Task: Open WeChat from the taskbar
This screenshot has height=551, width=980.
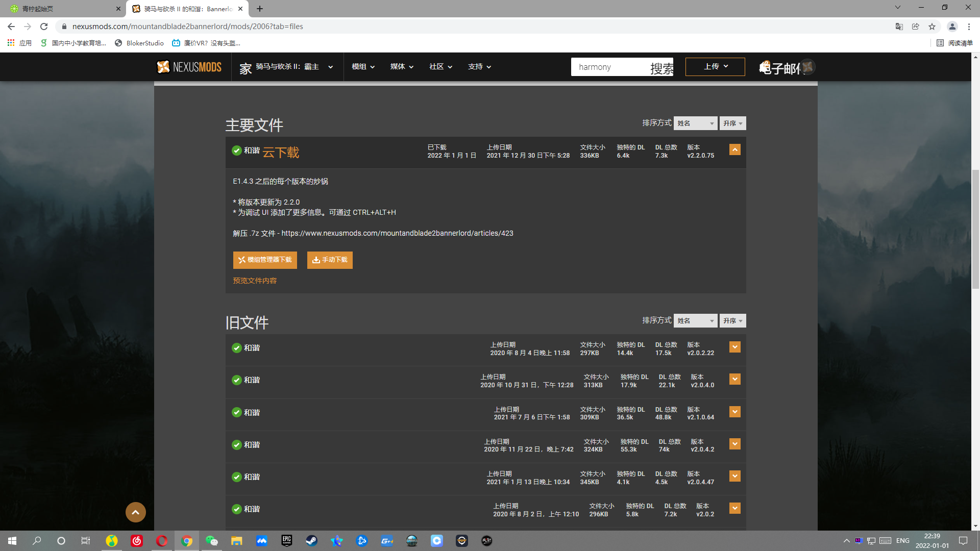Action: [212, 541]
